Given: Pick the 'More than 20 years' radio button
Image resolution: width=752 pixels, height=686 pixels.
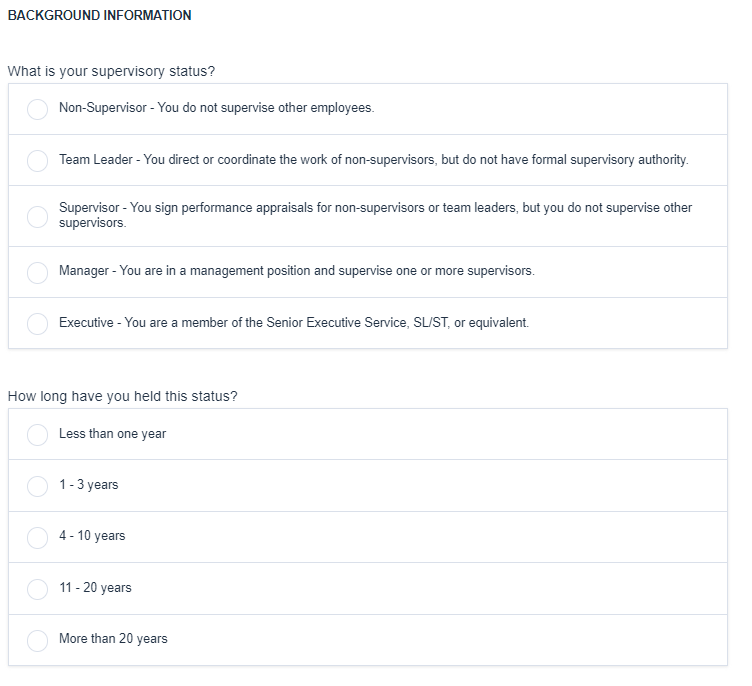Looking at the screenshot, I should [x=37, y=639].
